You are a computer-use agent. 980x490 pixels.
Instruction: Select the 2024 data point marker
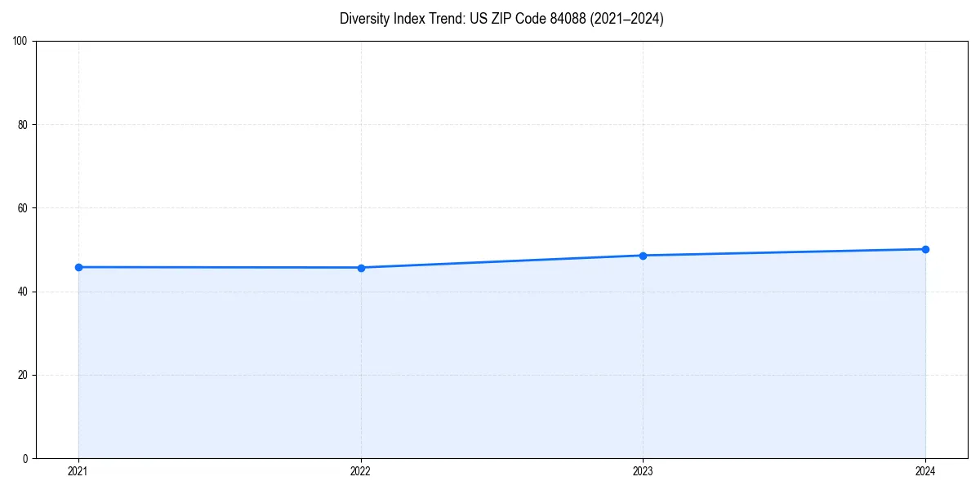pyautogui.click(x=925, y=248)
